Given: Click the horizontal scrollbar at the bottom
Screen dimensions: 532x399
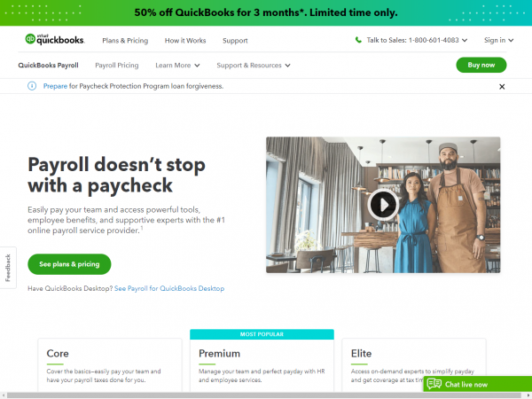Looking at the screenshot, I should (x=264, y=395).
